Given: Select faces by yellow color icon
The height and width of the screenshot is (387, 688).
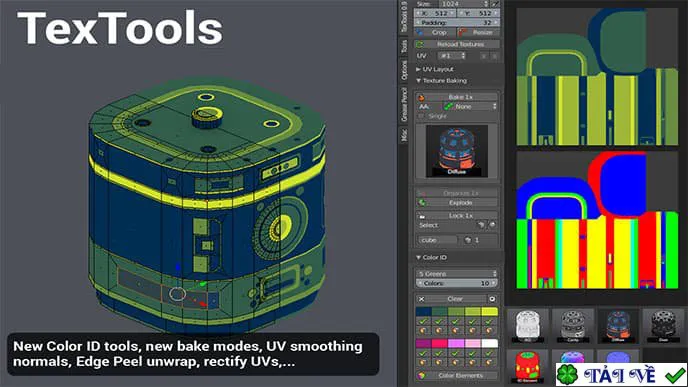Looking at the screenshot, I should [489, 330].
